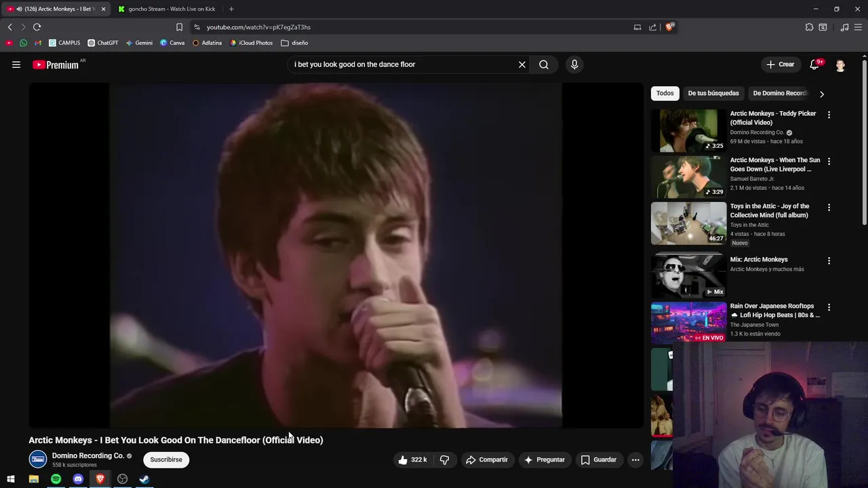Open the CAMPUS bookmark
Viewport: 868px width, 488px height.
pyautogui.click(x=64, y=43)
